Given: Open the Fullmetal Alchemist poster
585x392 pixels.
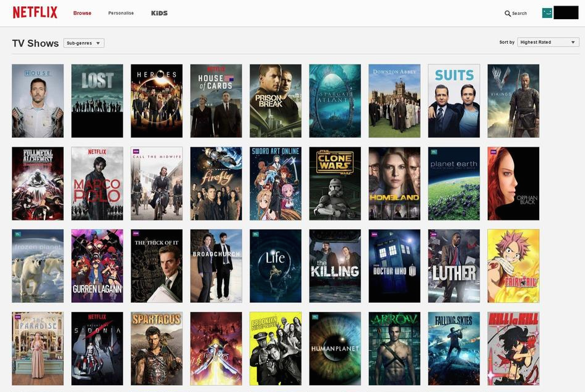Looking at the screenshot, I should tap(38, 183).
